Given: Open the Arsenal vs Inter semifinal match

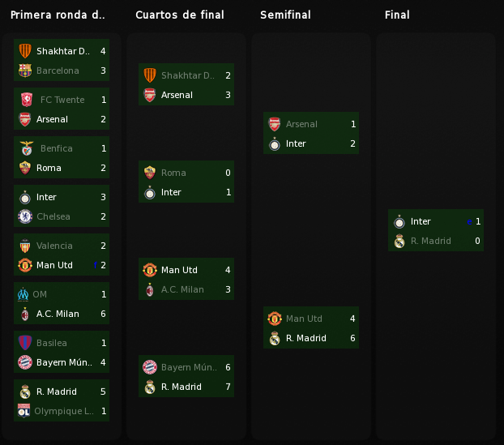Looking at the screenshot, I should tap(311, 133).
